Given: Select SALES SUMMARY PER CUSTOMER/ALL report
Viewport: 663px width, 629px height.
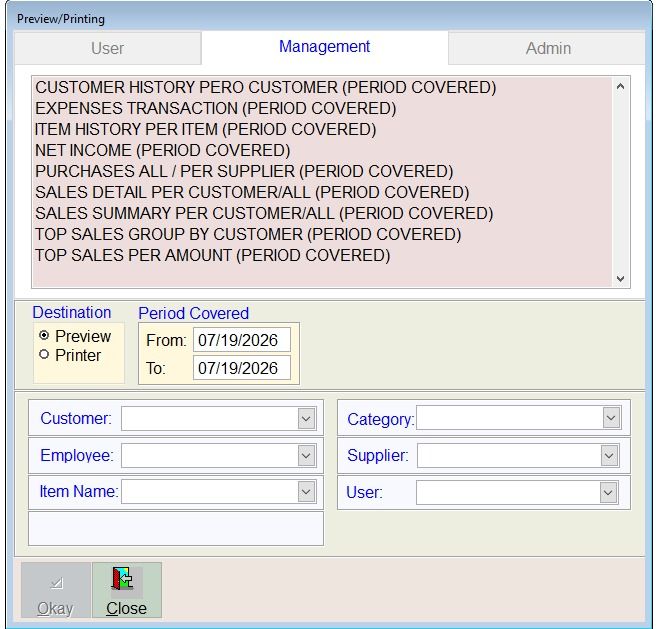Looking at the screenshot, I should pyautogui.click(x=264, y=213).
